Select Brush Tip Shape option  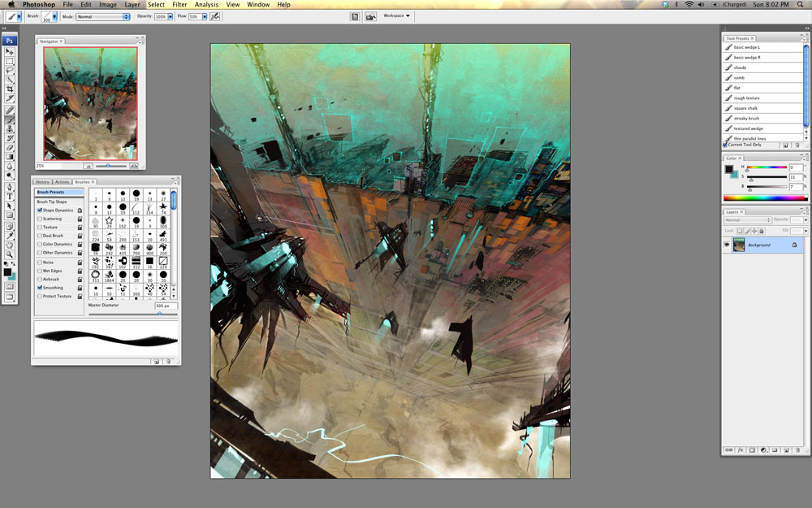(52, 202)
